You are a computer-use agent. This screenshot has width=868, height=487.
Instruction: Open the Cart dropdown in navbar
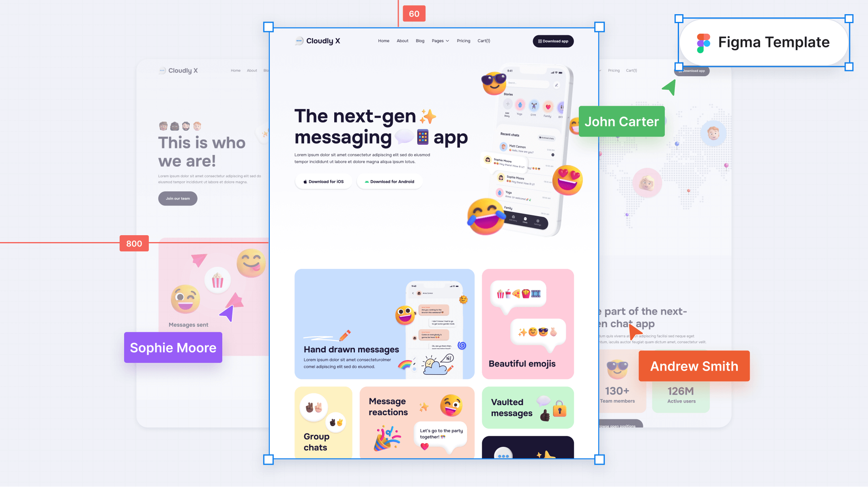483,41
